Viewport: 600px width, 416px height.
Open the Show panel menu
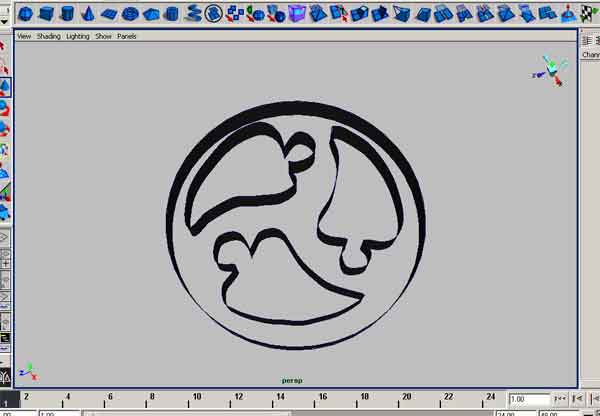click(103, 36)
